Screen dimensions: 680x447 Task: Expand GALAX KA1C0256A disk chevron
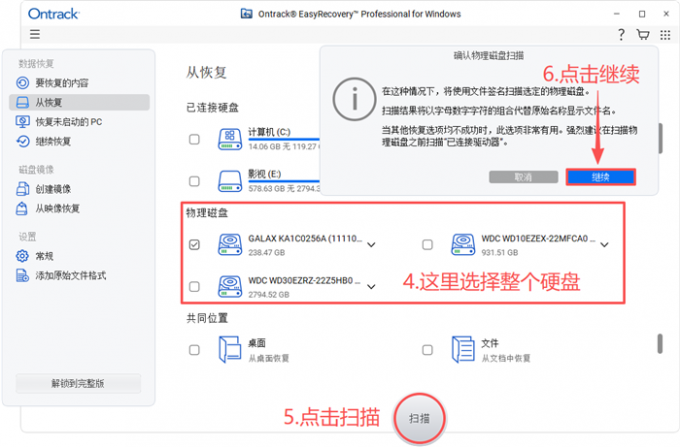(x=371, y=245)
